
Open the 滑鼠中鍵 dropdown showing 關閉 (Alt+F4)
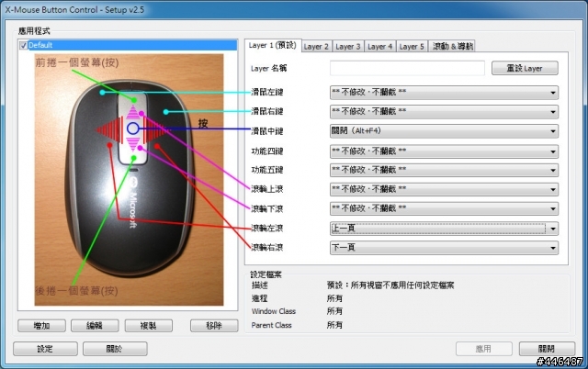click(x=444, y=131)
